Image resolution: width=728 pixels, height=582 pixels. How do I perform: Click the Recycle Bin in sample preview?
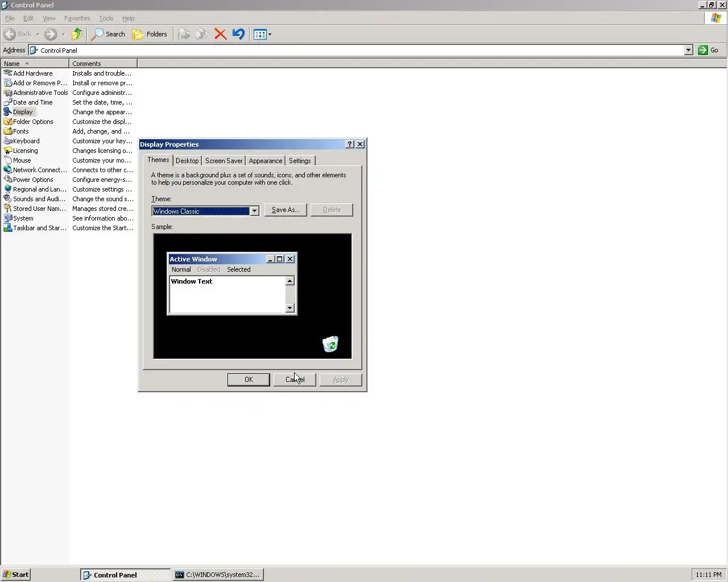click(330, 344)
